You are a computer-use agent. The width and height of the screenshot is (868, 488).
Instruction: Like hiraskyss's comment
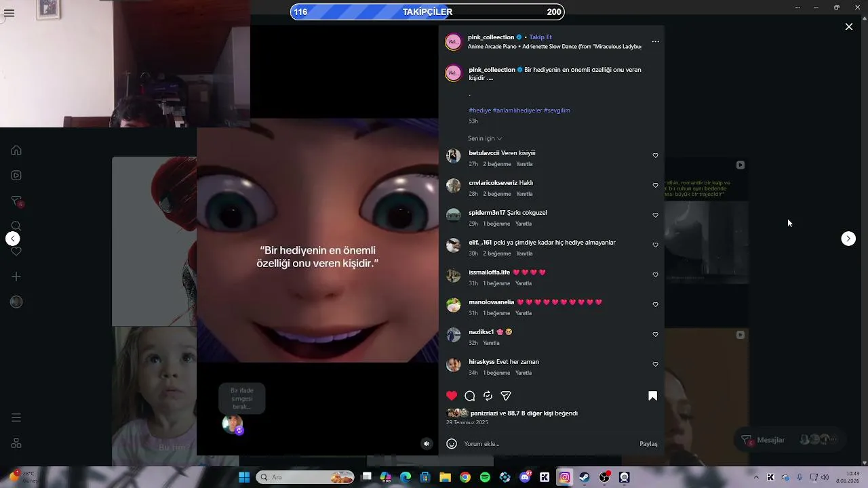click(x=655, y=365)
